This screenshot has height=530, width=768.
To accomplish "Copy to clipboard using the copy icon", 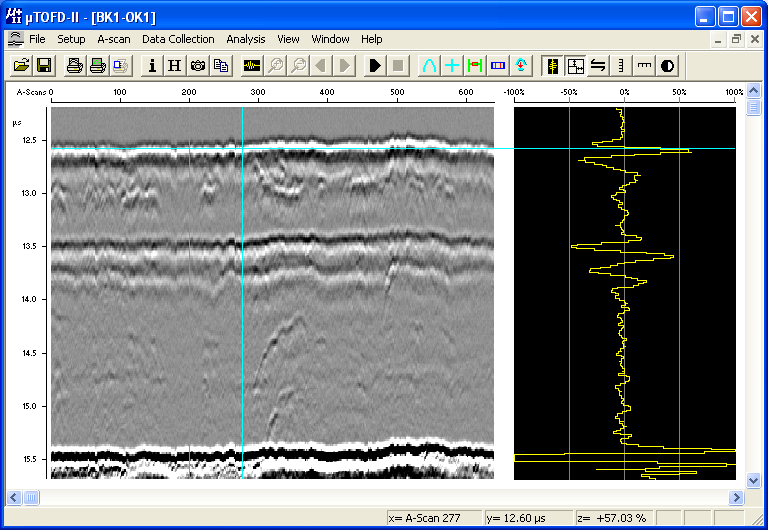I will [x=221, y=66].
